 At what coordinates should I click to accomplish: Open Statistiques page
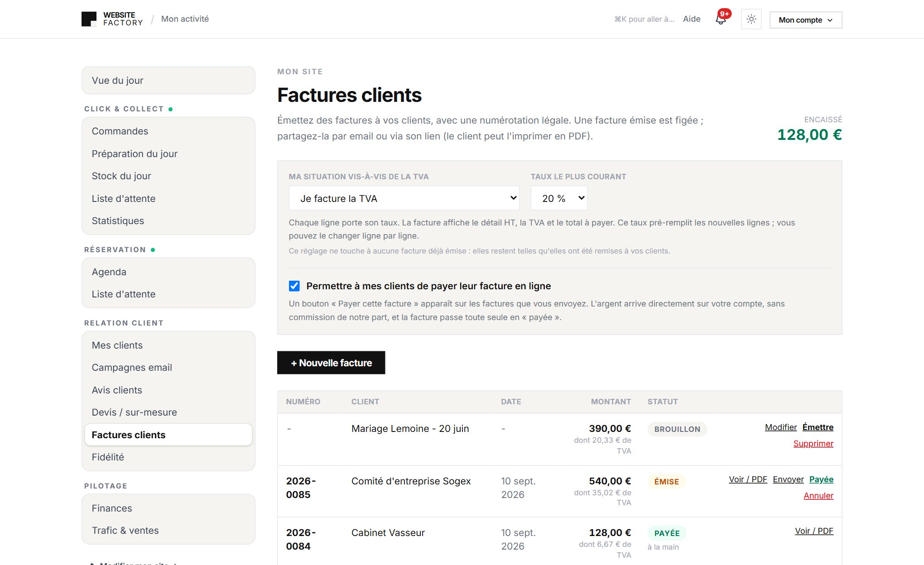[168, 221]
